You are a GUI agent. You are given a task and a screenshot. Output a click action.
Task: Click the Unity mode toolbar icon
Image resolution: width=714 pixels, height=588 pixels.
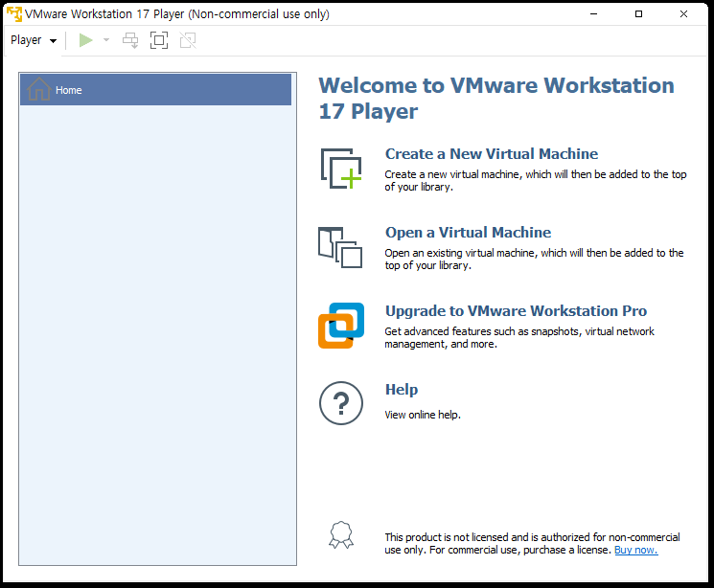[x=188, y=40]
